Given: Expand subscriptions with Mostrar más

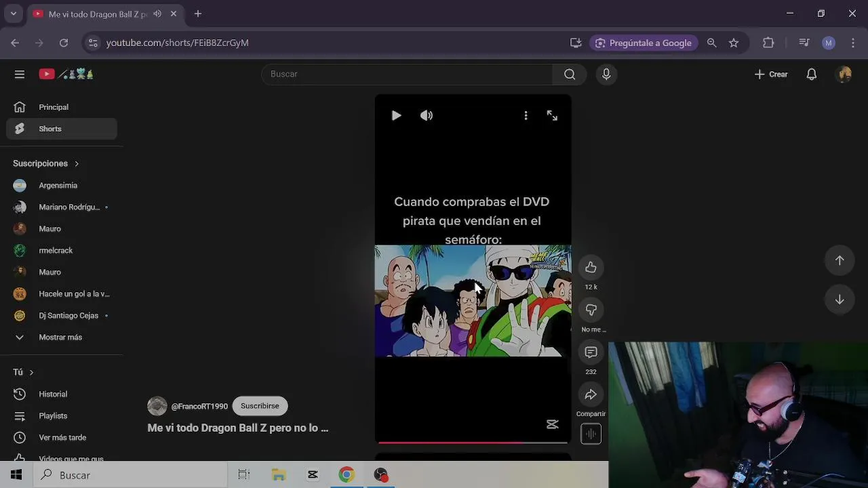Looking at the screenshot, I should tap(62, 337).
